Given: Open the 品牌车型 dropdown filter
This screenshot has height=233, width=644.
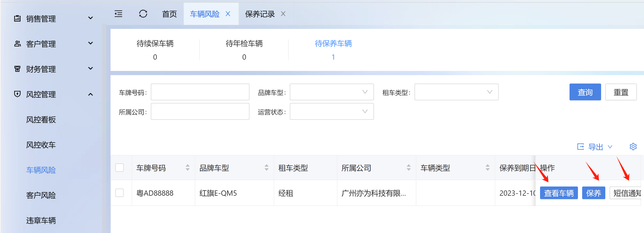Looking at the screenshot, I should (x=331, y=92).
